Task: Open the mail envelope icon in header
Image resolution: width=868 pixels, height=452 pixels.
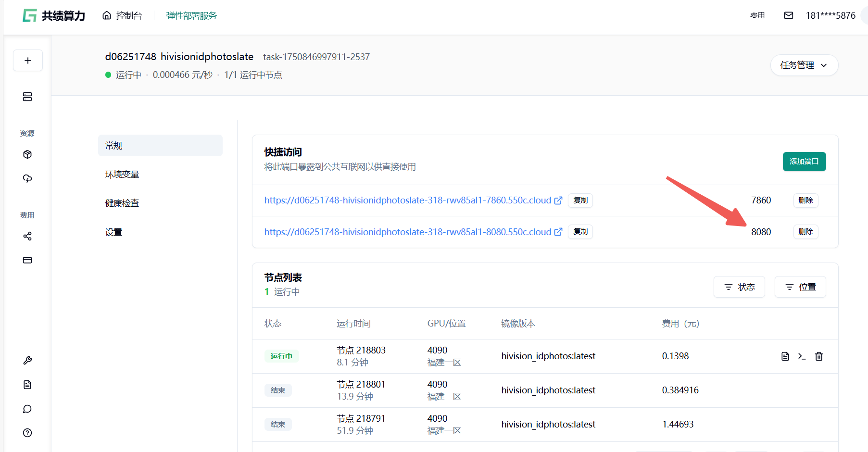Action: 788,15
